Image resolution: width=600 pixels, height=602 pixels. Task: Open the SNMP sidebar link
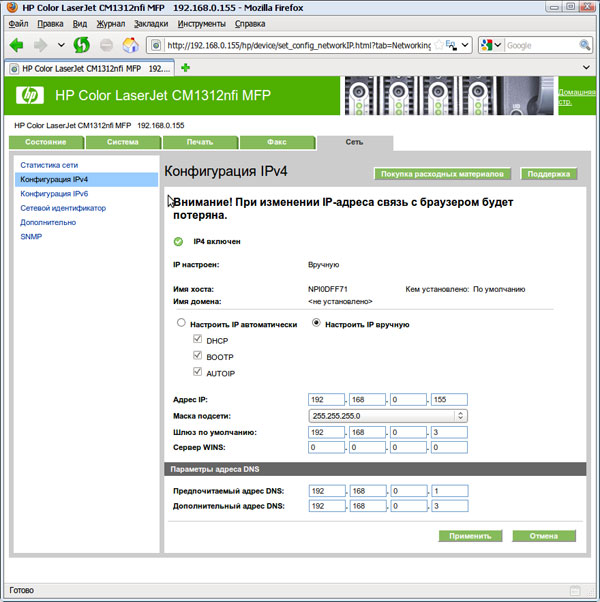31,236
